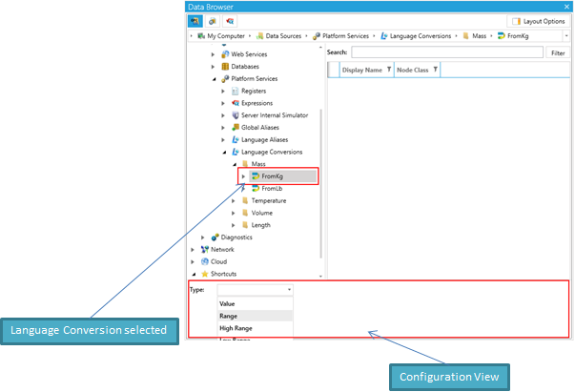Select FromKg conversion icon in tree

click(256, 176)
